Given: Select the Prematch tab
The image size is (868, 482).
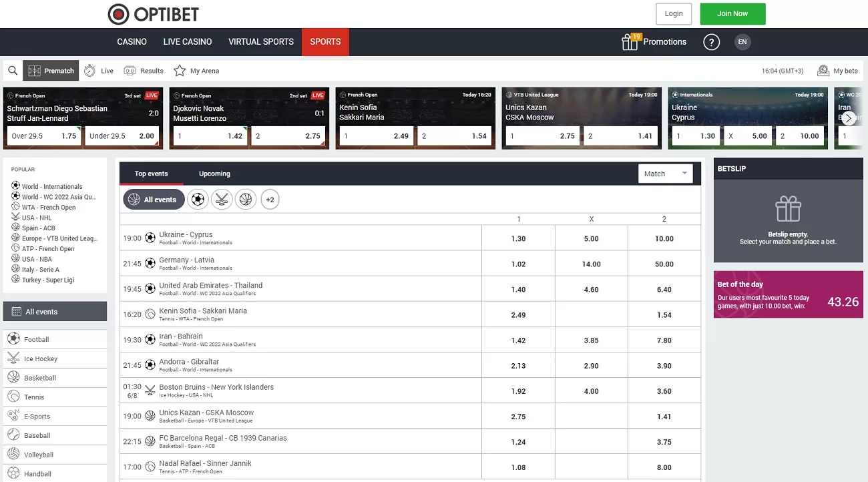Looking at the screenshot, I should 51,70.
